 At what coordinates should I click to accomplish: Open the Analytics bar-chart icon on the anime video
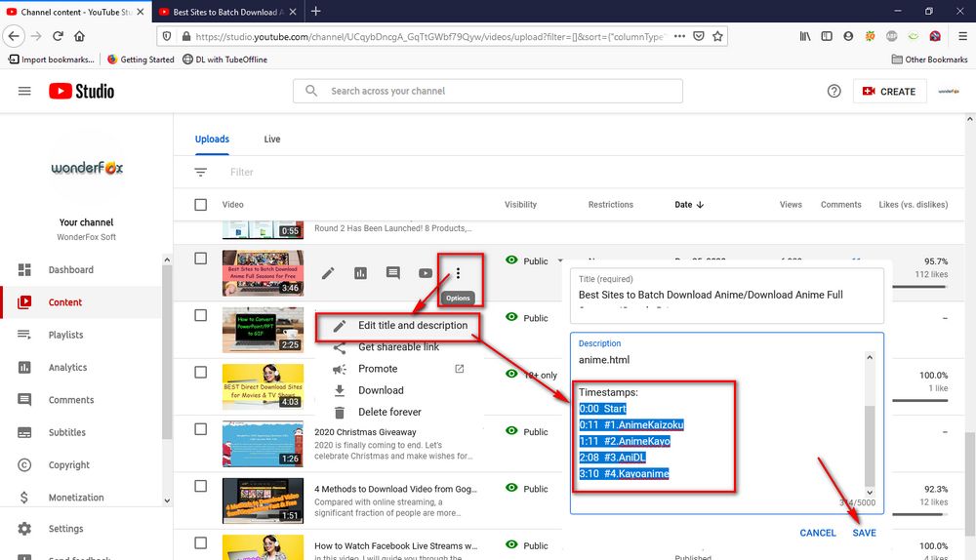(x=360, y=272)
